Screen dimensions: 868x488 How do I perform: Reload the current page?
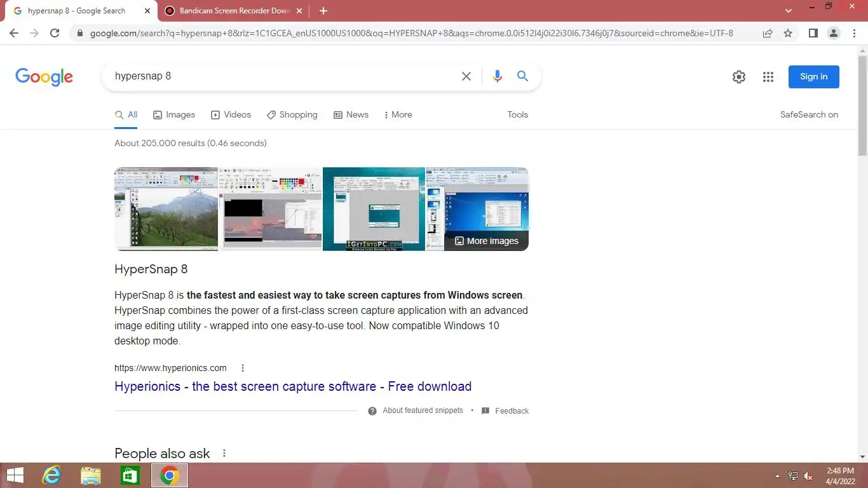point(55,33)
